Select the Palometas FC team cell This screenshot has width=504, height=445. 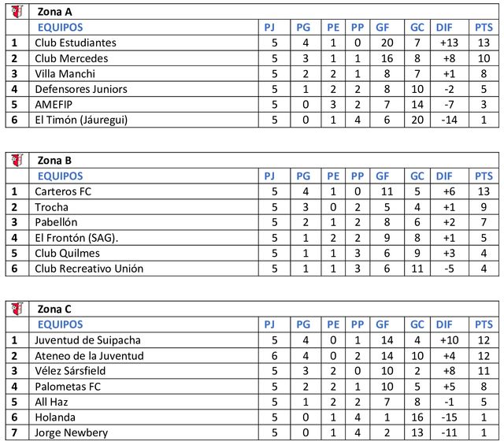click(x=68, y=386)
